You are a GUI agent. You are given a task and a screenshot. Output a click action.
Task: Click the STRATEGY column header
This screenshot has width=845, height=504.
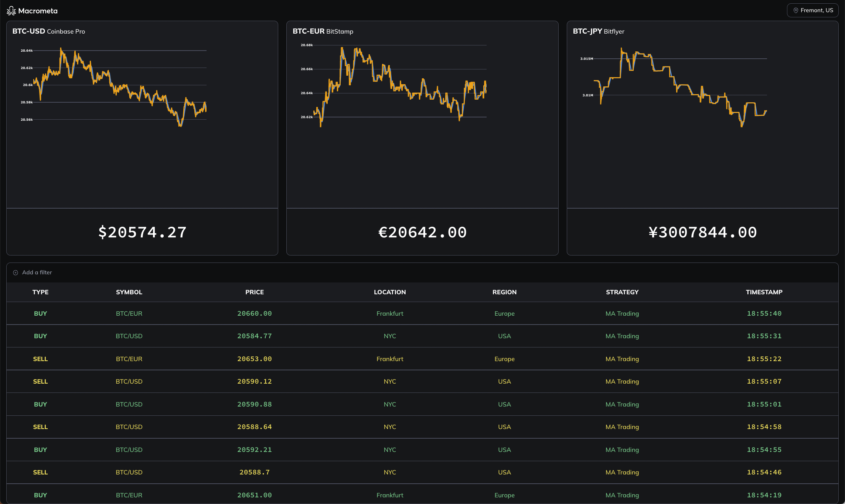pyautogui.click(x=622, y=292)
